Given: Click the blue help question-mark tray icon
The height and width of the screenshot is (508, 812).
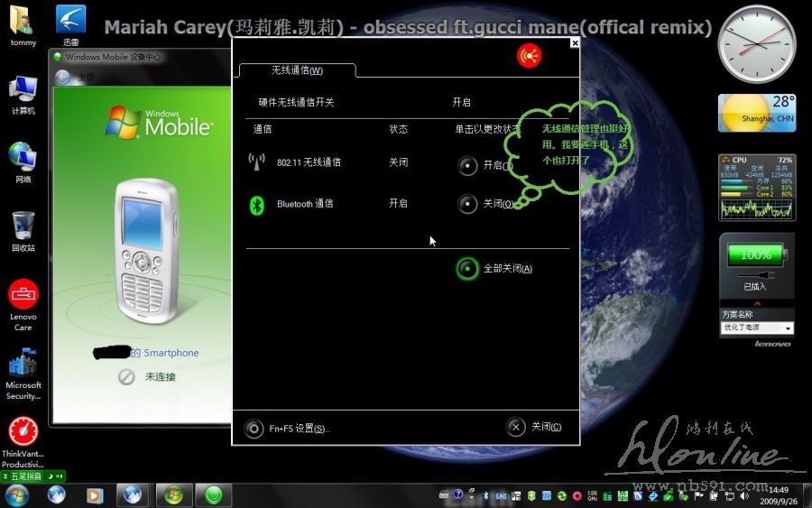Looking at the screenshot, I should pyautogui.click(x=458, y=494).
